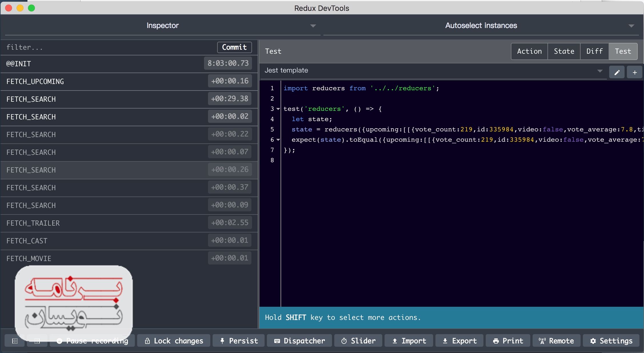
Task: Switch to the Diff tab
Action: (x=594, y=51)
